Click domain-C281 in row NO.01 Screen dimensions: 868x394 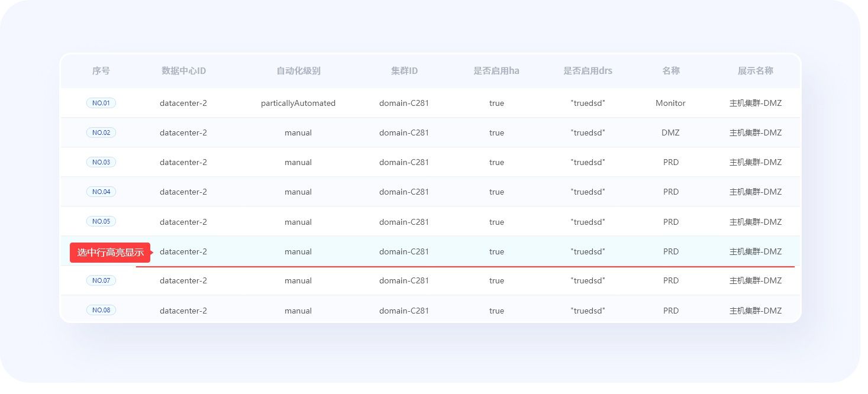(x=404, y=103)
